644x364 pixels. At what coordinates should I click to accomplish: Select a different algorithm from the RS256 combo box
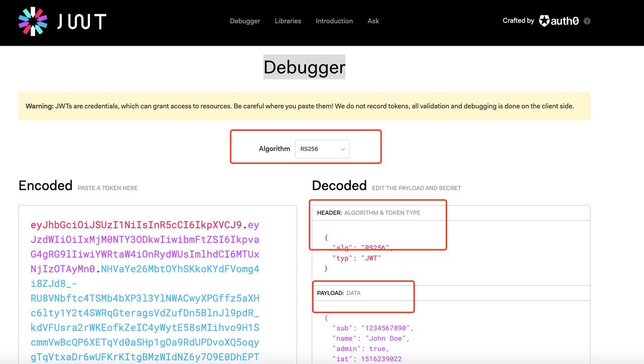point(322,149)
